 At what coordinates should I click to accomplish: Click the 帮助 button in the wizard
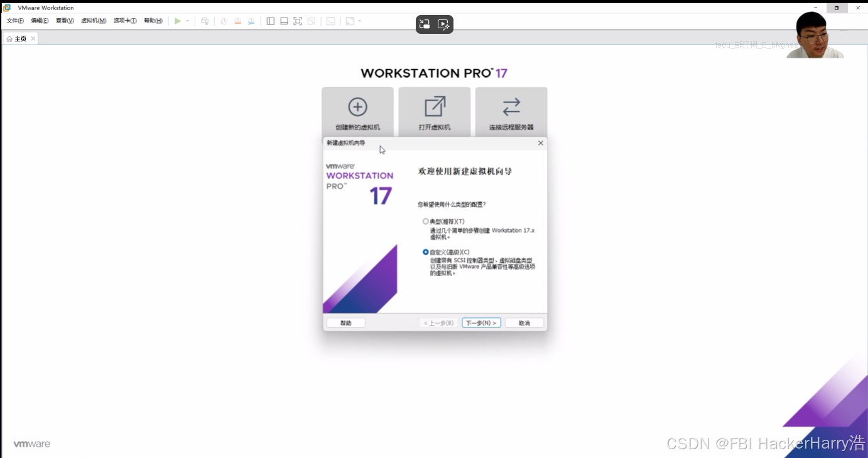[345, 323]
